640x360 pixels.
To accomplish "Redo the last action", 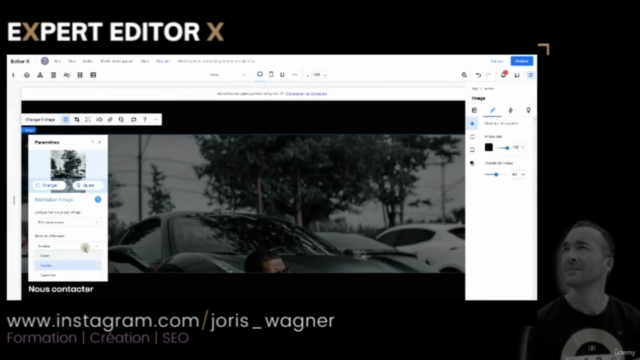I will 488,75.
